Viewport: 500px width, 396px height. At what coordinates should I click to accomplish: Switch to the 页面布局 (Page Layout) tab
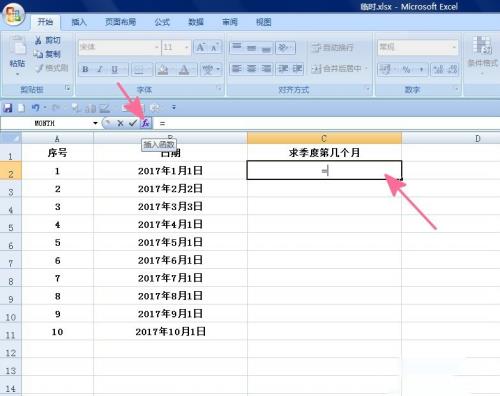coord(120,22)
